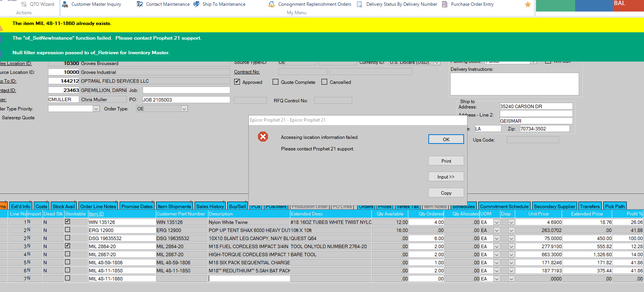Open QTO Wizard icon in Actions
The width and height of the screenshot is (644, 292).
pyautogui.click(x=24, y=4)
